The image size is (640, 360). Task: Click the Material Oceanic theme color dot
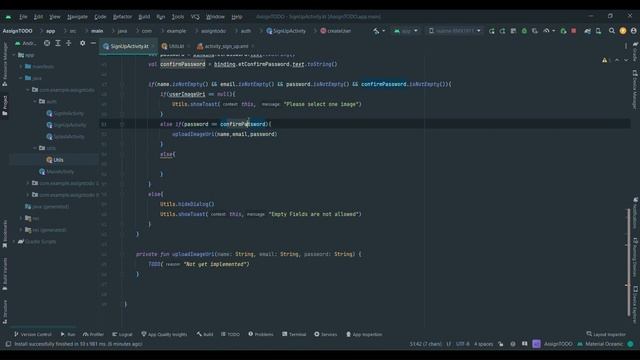631,344
